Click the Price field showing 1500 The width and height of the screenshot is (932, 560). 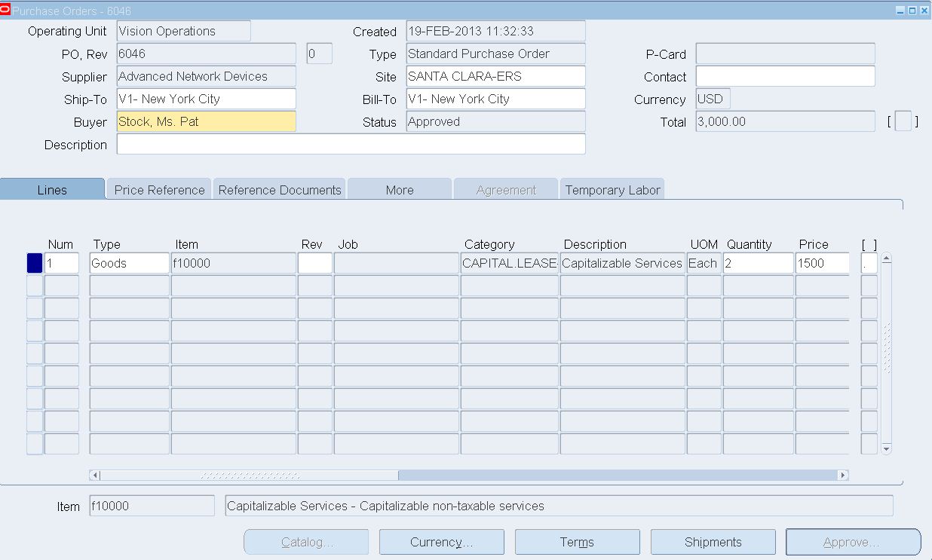822,263
